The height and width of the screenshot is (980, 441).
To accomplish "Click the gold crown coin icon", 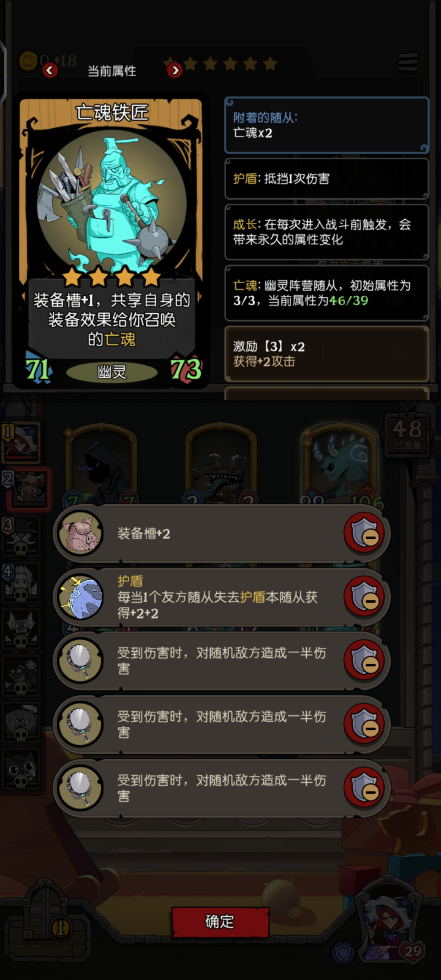I will (x=28, y=61).
